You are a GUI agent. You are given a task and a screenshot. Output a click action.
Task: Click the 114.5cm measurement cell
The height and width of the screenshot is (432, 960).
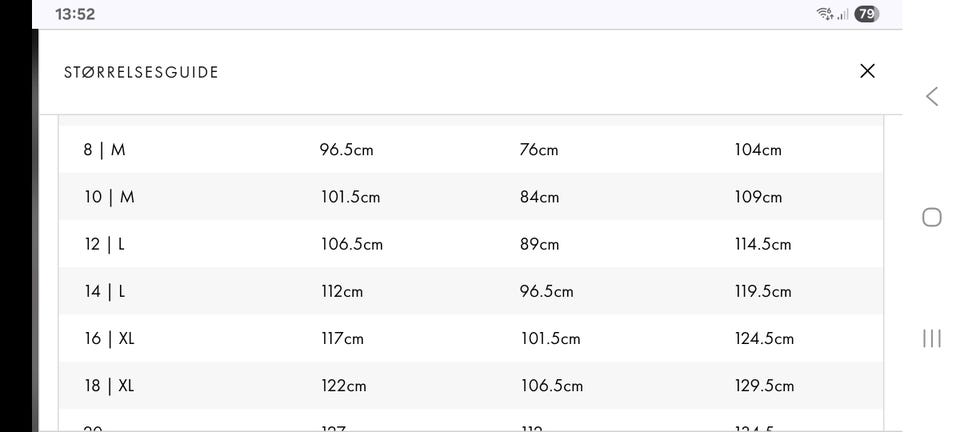(763, 244)
